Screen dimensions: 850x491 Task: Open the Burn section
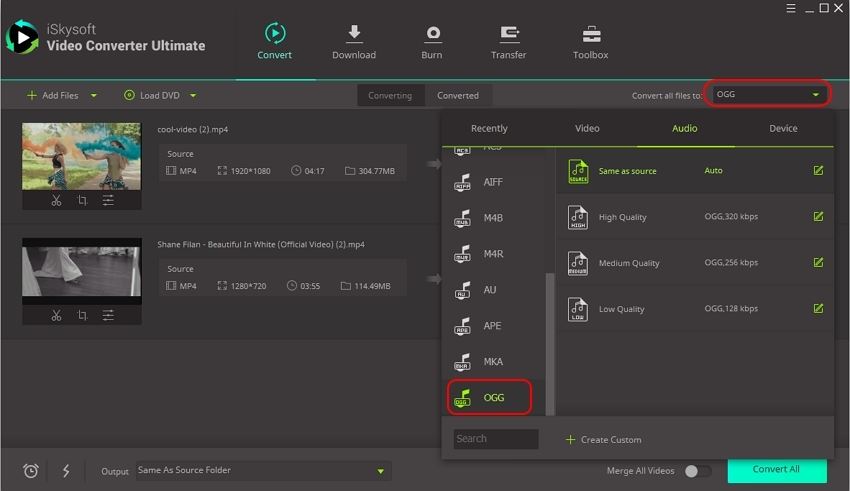[x=432, y=42]
